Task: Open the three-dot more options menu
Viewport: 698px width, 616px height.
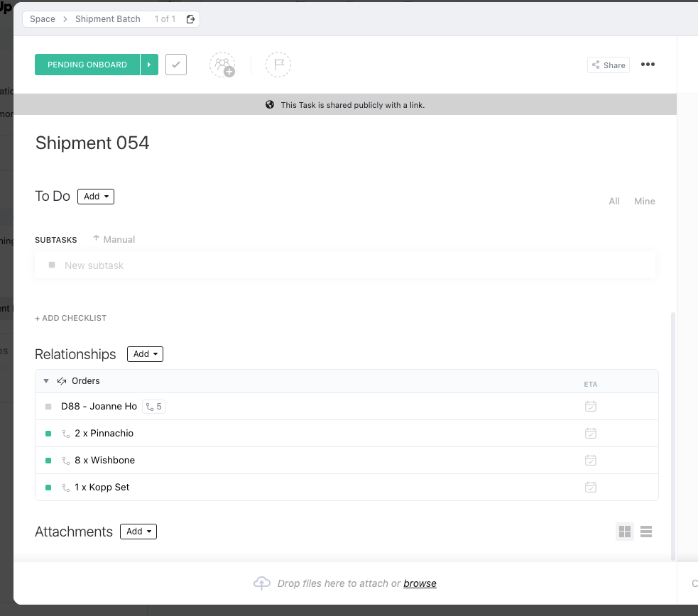Action: 648,65
